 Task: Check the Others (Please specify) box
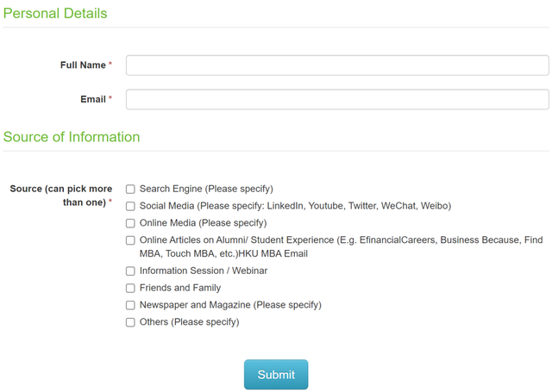pyautogui.click(x=130, y=322)
